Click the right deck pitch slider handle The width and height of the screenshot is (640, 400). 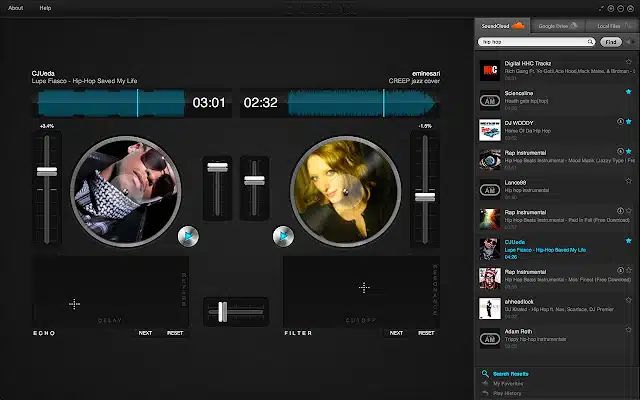coord(425,197)
